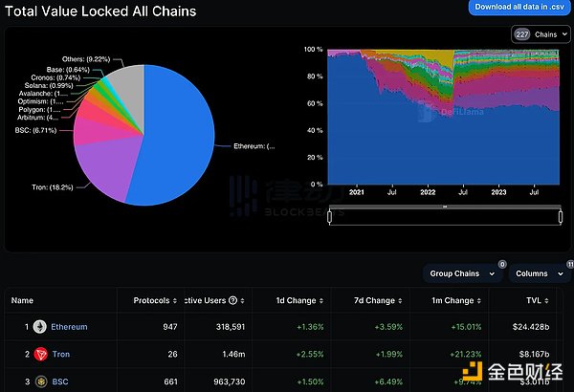Click the BSC logo icon
Viewport: 574px width, 392px height.
[40, 381]
